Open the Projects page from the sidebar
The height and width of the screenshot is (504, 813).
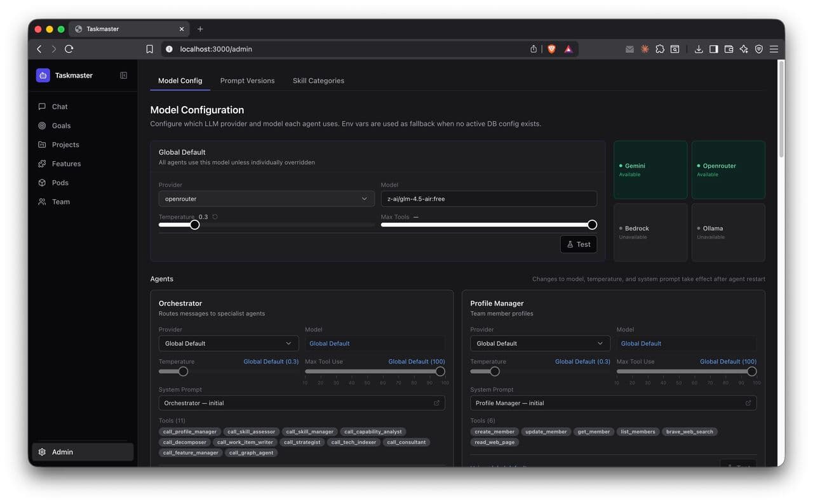click(x=65, y=144)
